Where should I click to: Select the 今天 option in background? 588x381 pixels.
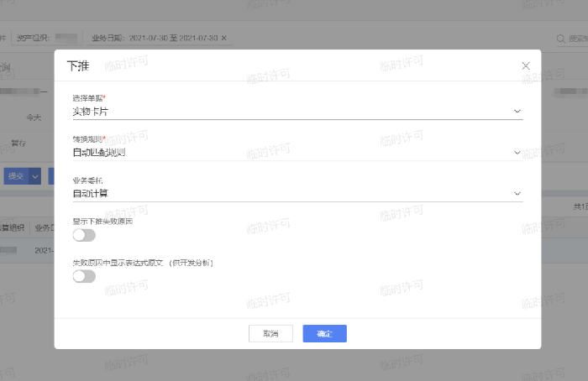[x=34, y=117]
